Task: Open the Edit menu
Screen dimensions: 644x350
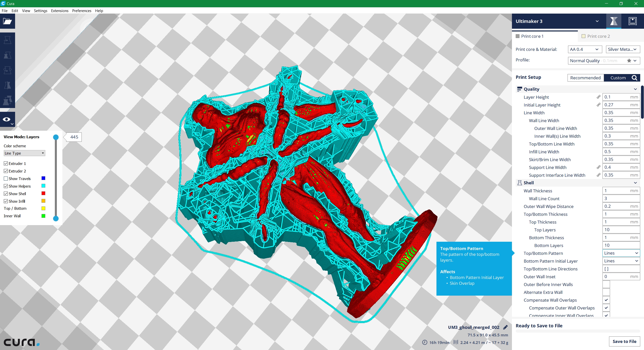Action: 15,11
